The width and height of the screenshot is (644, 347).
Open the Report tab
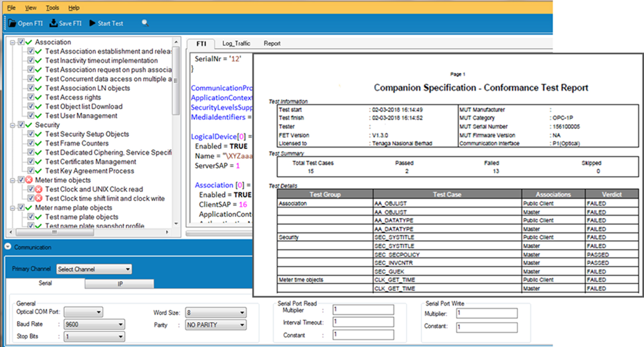[272, 43]
